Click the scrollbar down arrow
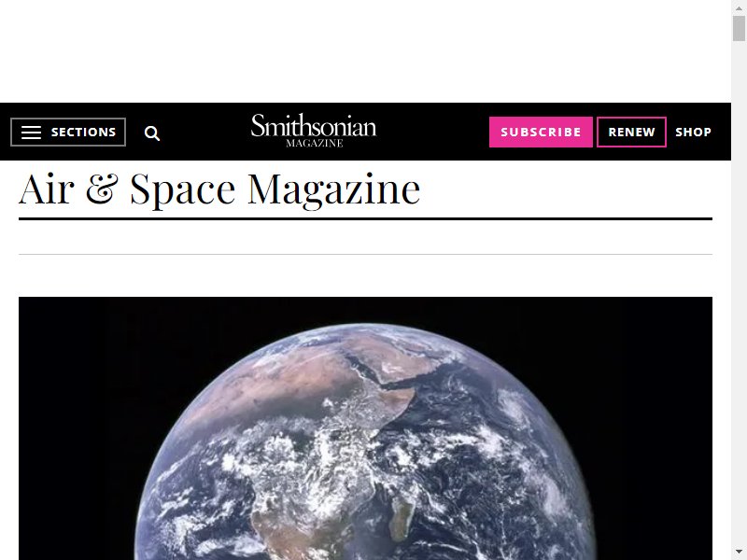The height and width of the screenshot is (560, 747). pos(739,552)
